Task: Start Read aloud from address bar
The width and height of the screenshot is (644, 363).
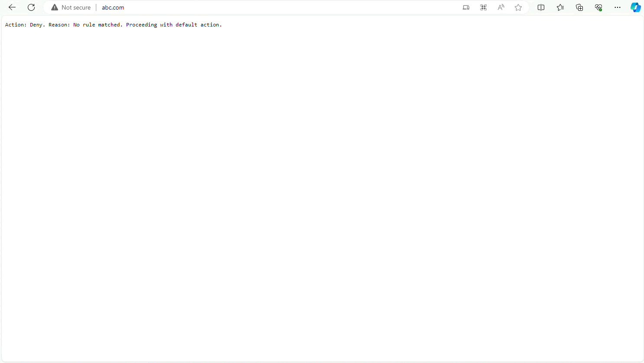Action: (x=501, y=7)
